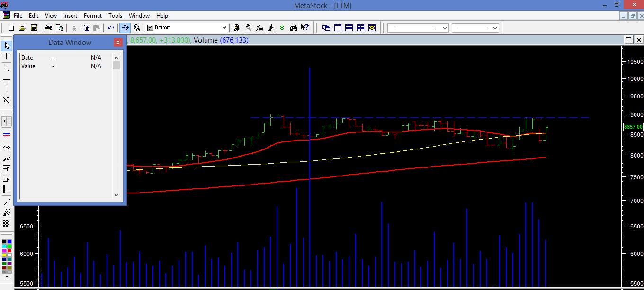Create a new chart with New icon

pyautogui.click(x=11, y=28)
